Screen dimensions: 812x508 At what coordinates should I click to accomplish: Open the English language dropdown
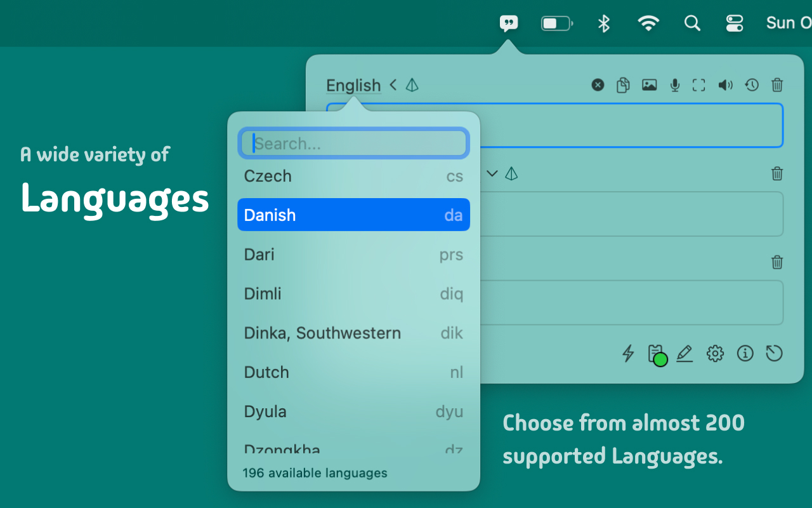coord(353,85)
